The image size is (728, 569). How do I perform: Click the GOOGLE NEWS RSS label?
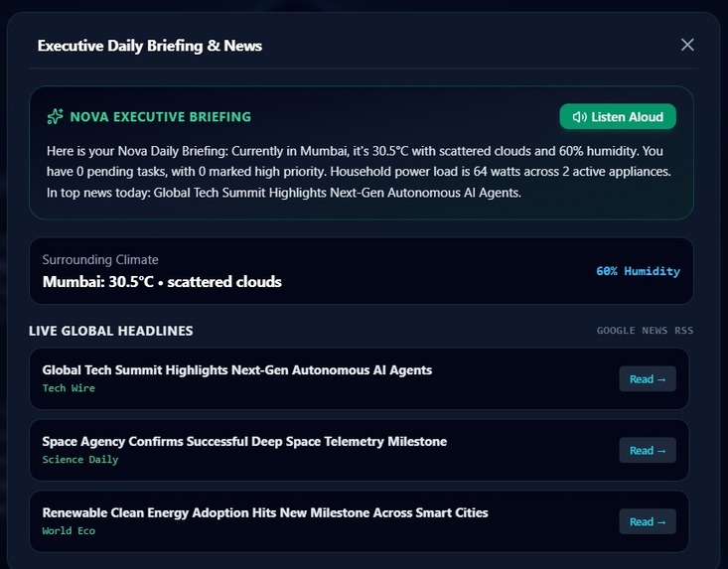tap(645, 331)
